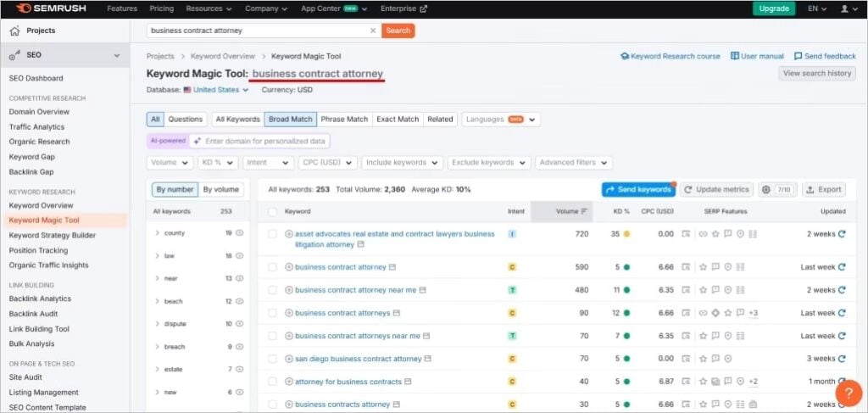View SERP icon for 'business contract attorney' row
Viewport: 868px width, 413px height.
[687, 267]
